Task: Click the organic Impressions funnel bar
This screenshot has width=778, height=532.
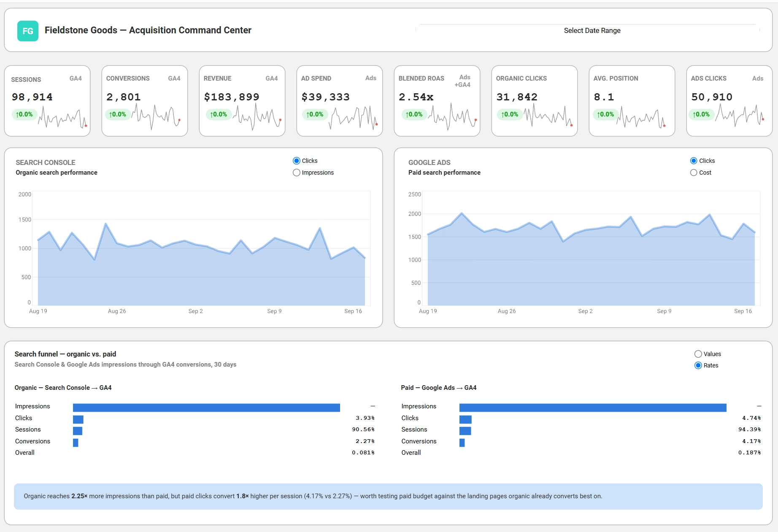Action: 206,408
